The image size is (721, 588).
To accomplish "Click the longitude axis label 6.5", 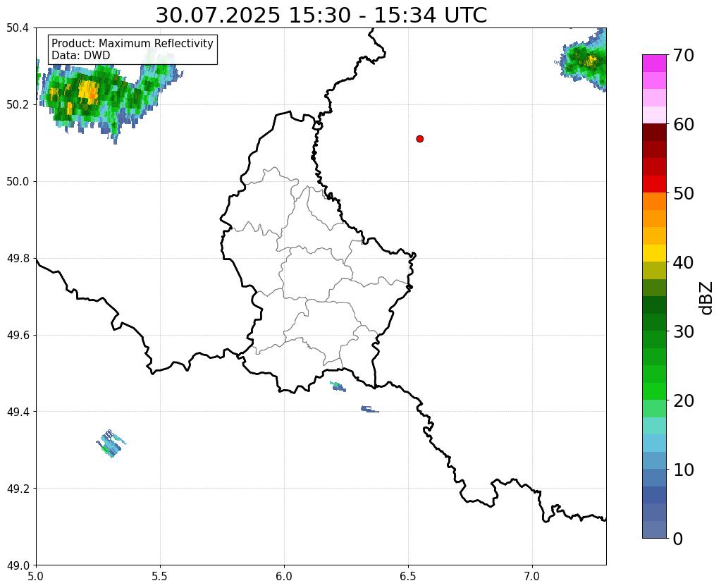I will pos(408,577).
